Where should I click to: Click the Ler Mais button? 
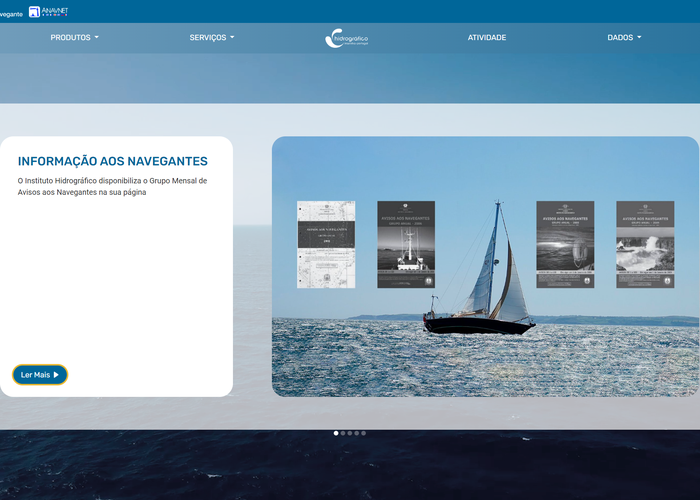click(40, 375)
